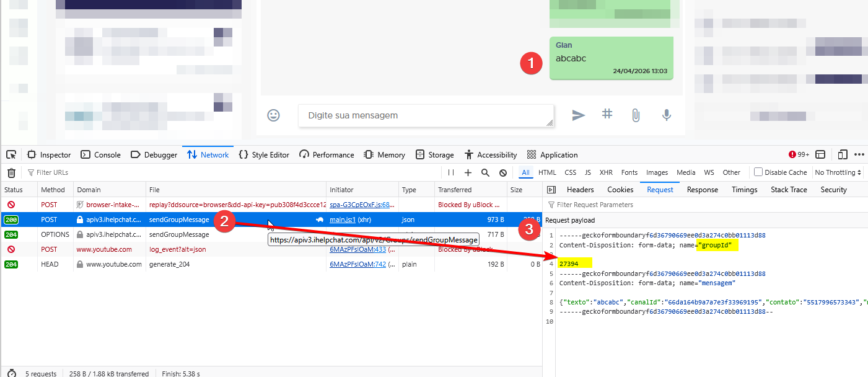Screen dimensions: 868x377
Task: Click the hashtag icon beside the send button
Action: tap(607, 114)
